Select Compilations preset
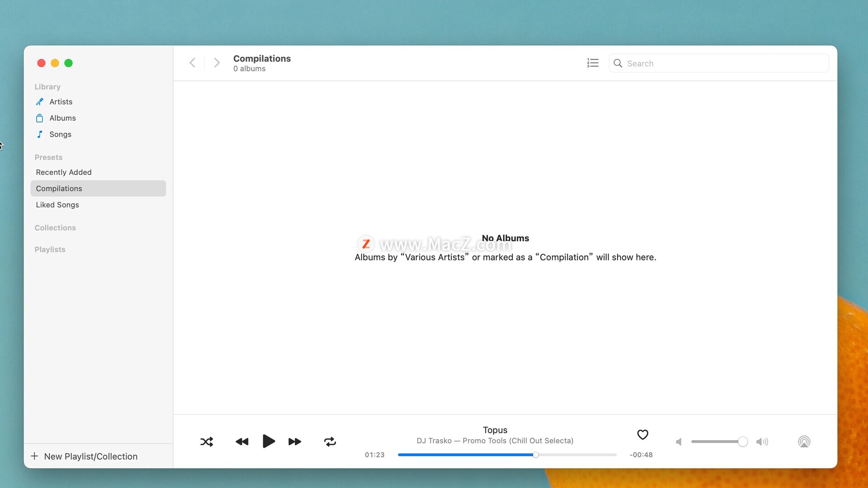The image size is (868, 488). (98, 188)
